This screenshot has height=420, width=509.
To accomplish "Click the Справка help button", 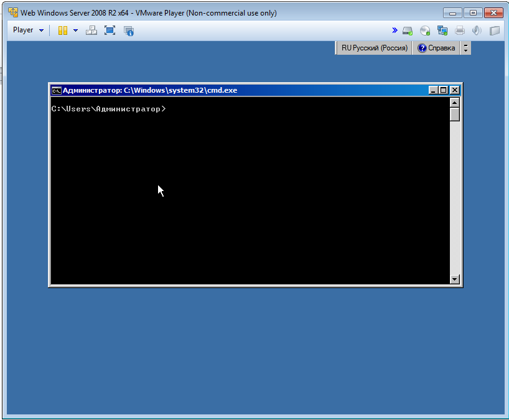I will pos(436,48).
